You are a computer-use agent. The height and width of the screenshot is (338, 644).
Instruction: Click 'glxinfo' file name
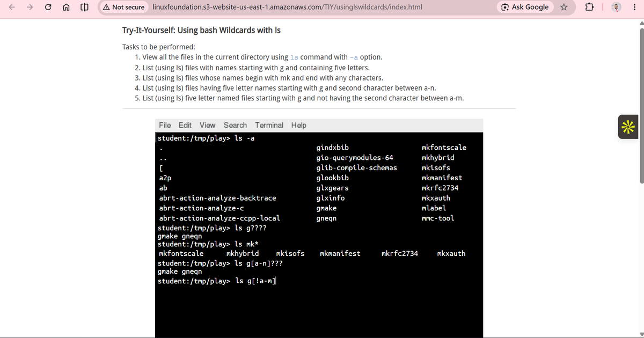tap(330, 198)
